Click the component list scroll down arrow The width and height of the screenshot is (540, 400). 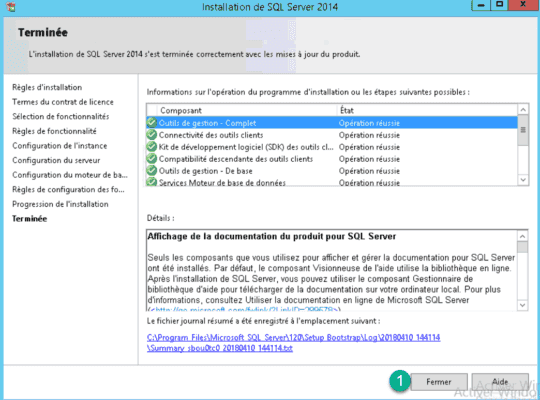pos(523,180)
